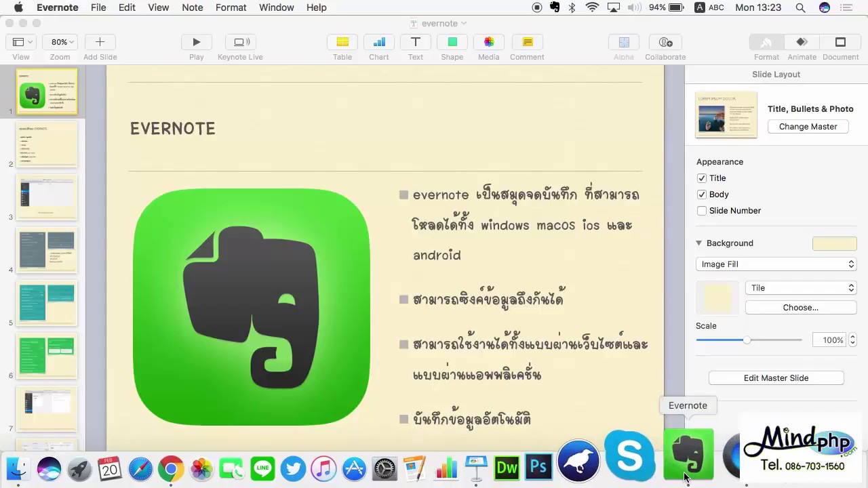Open System Preferences in the Dock
The image size is (868, 488).
[x=384, y=468]
